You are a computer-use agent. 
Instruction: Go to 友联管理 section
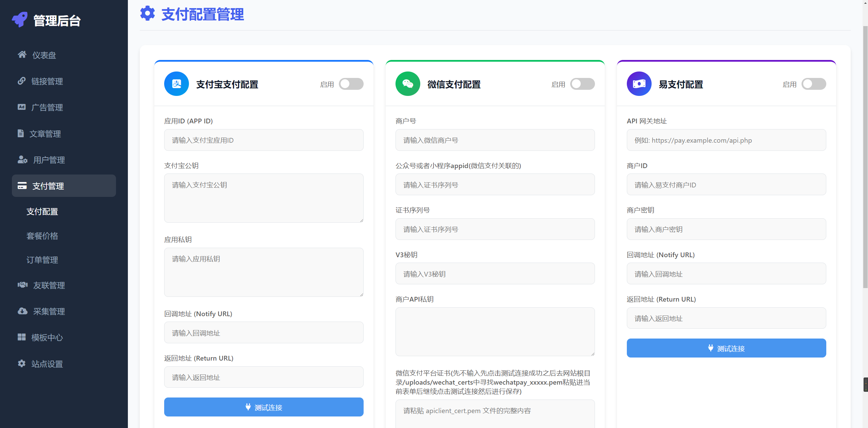point(64,285)
